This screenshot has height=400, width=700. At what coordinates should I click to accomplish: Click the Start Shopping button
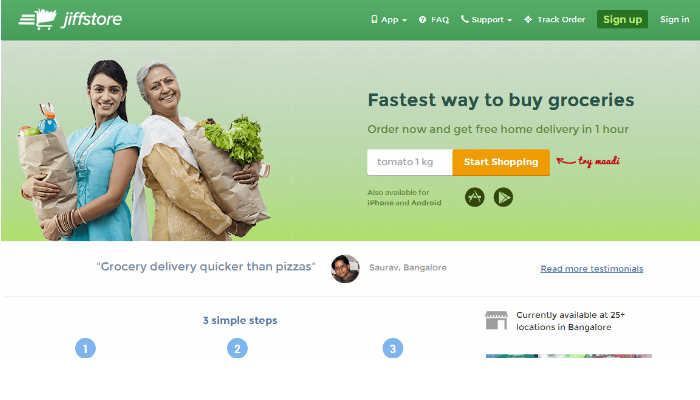coord(501,162)
